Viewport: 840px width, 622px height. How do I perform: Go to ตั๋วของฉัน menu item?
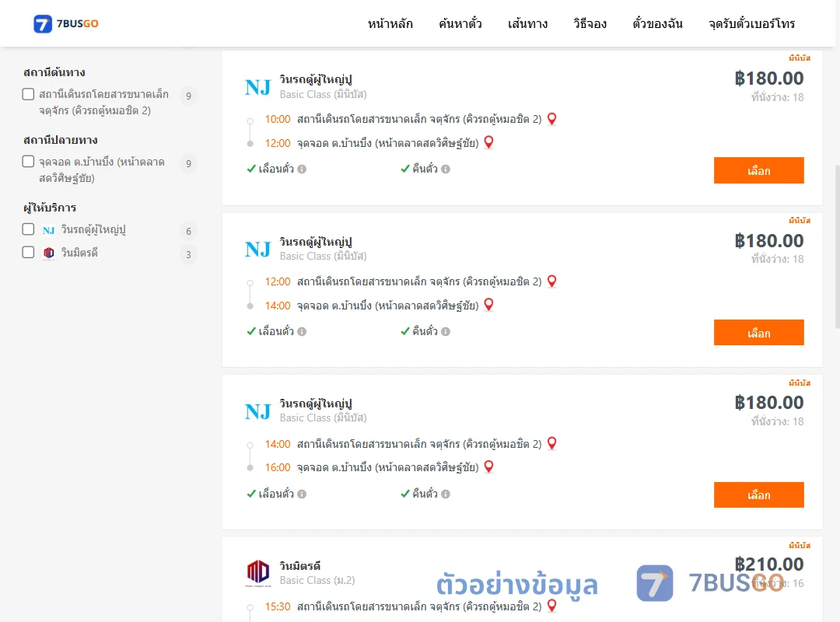[657, 23]
